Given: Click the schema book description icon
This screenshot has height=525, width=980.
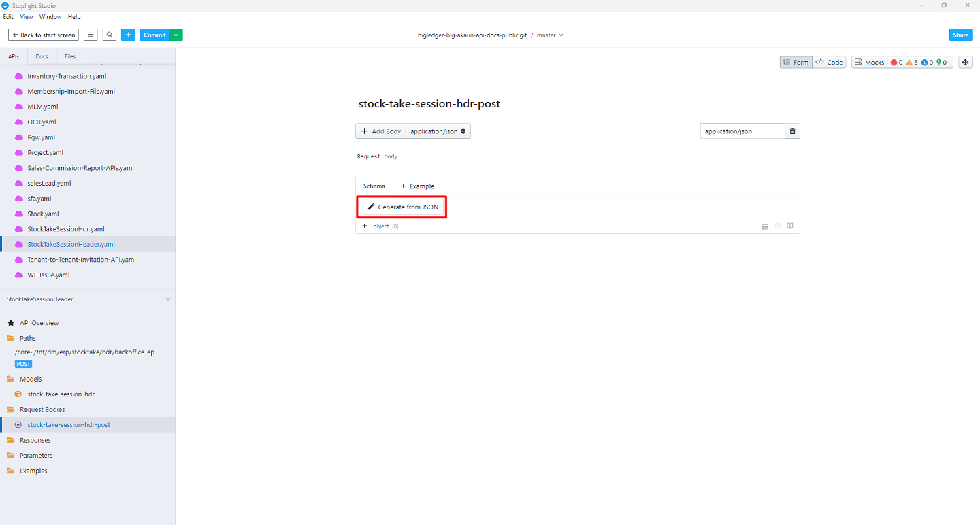Looking at the screenshot, I should [790, 226].
